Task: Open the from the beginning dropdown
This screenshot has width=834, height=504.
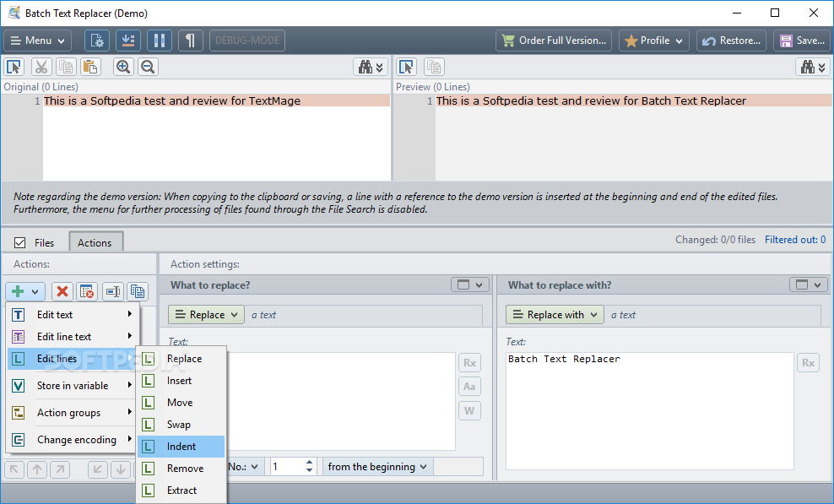Action: click(x=377, y=467)
